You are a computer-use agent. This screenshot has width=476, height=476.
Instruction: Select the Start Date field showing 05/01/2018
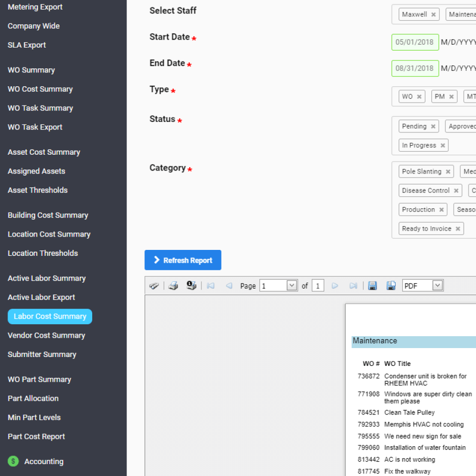pyautogui.click(x=415, y=42)
